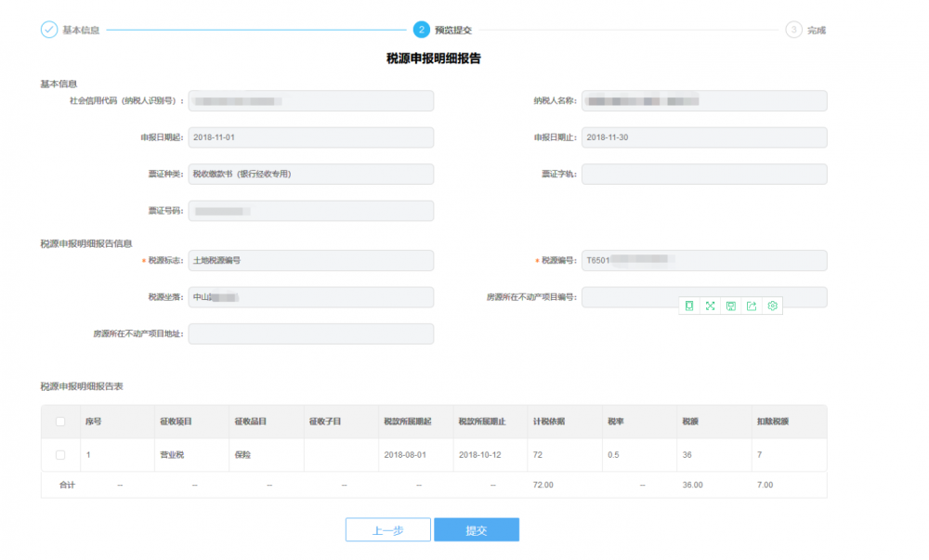Select the 征收项目 column header
This screenshot has height=560, width=929.
click(x=176, y=422)
